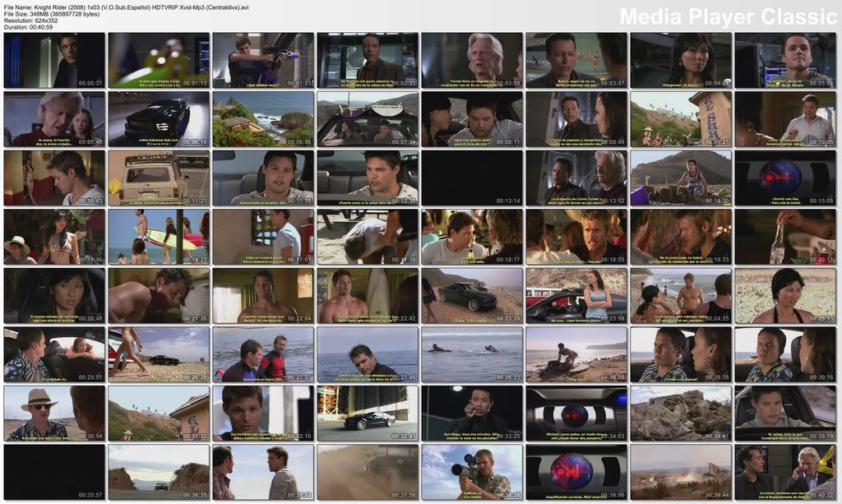Click the thumbnail stamped 00:32:10

[263, 414]
